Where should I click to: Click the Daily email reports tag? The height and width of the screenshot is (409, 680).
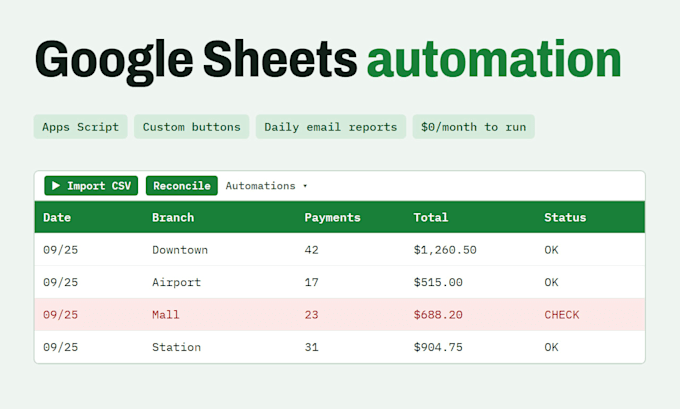(331, 127)
